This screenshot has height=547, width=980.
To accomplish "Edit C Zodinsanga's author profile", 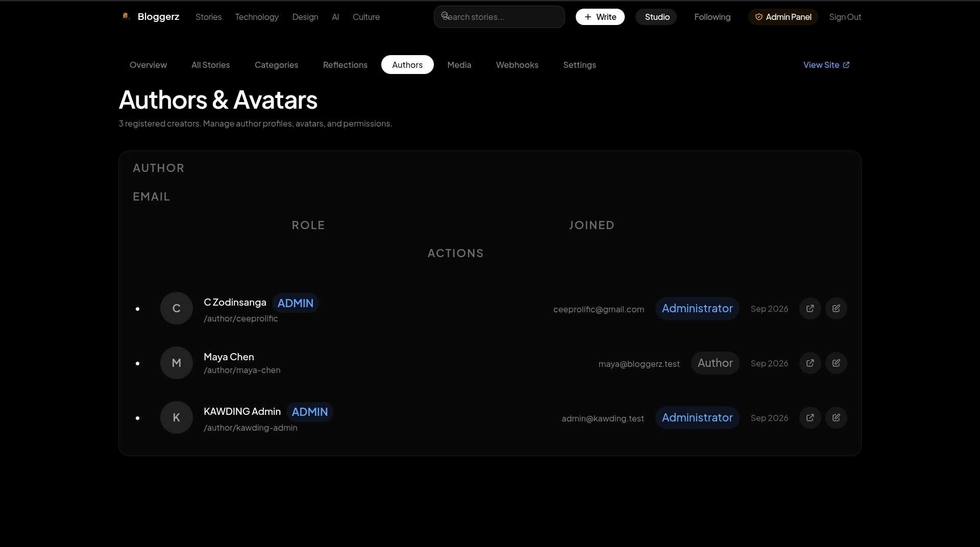I will [x=836, y=308].
